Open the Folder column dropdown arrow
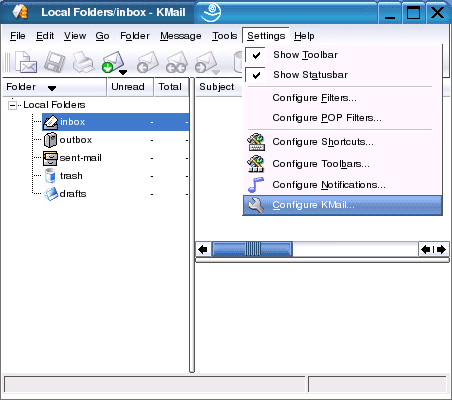Image resolution: width=452 pixels, height=400 pixels. [52, 88]
